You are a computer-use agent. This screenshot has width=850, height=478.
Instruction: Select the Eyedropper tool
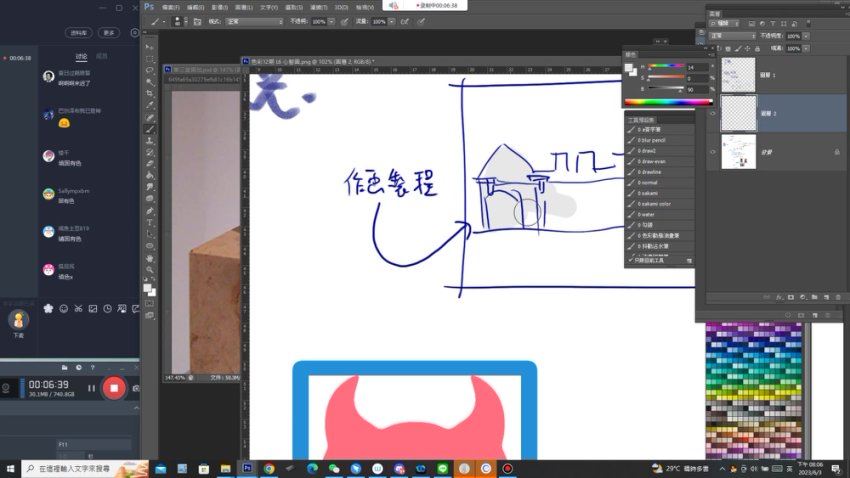(150, 105)
